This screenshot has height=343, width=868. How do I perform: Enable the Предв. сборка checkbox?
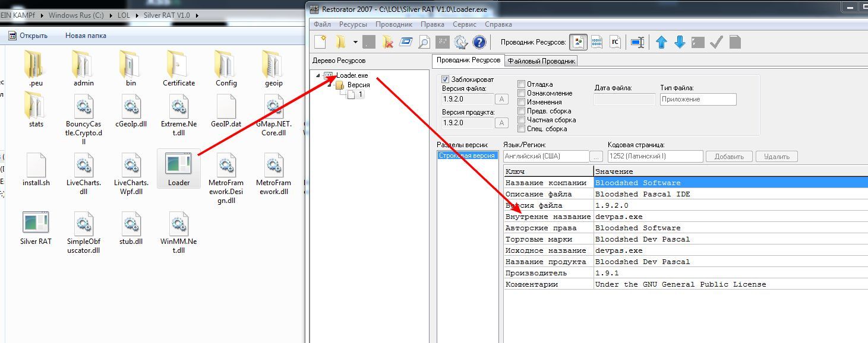[521, 111]
